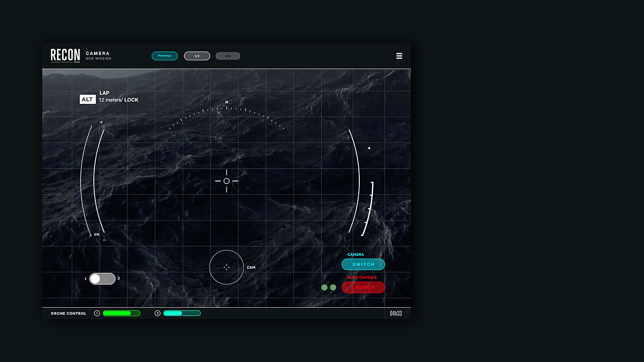644x362 pixels.
Task: Go to the Previous step
Action: (165, 56)
